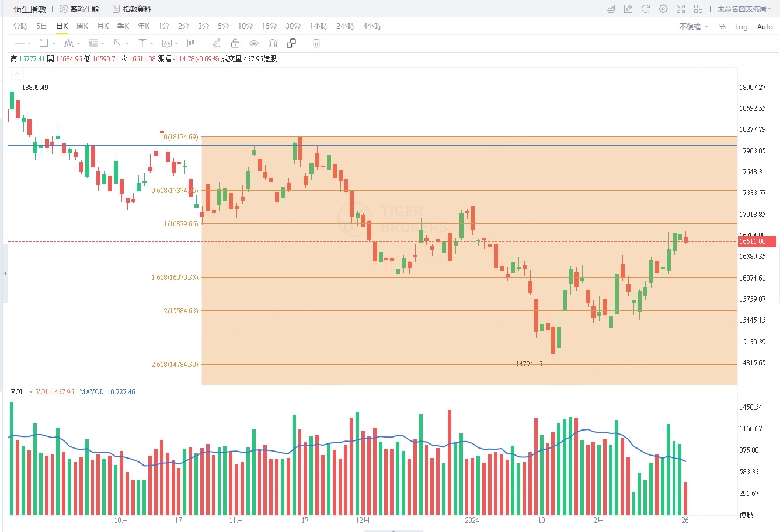Toggle the drawing lock icon
This screenshot has height=532, width=780.
tap(235, 43)
